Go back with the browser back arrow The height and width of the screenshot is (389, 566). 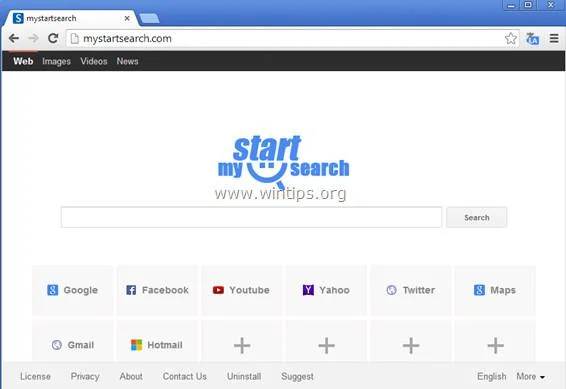14,38
